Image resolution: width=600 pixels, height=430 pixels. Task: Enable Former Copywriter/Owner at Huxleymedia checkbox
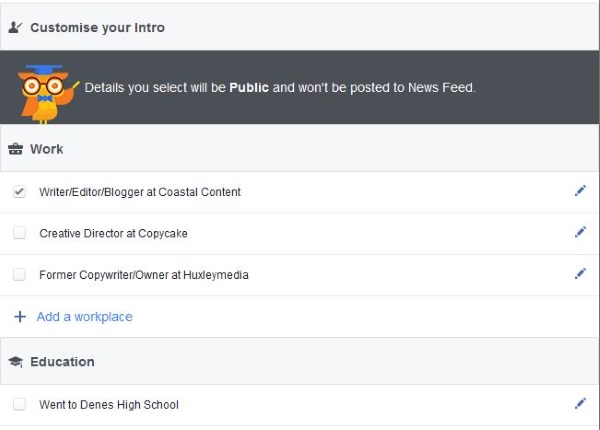tap(20, 274)
